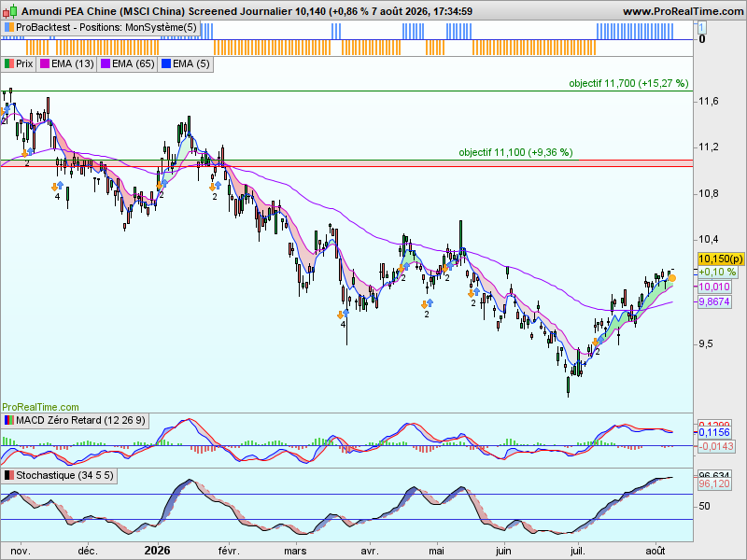Click the juin label on time axis
The image size is (747, 560).
click(503, 551)
